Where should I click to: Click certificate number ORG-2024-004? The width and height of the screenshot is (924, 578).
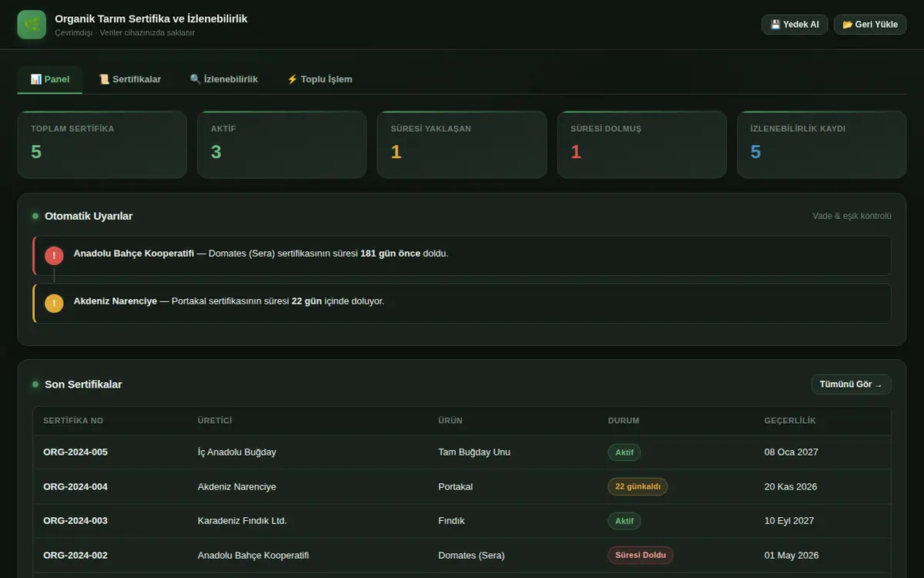(75, 487)
